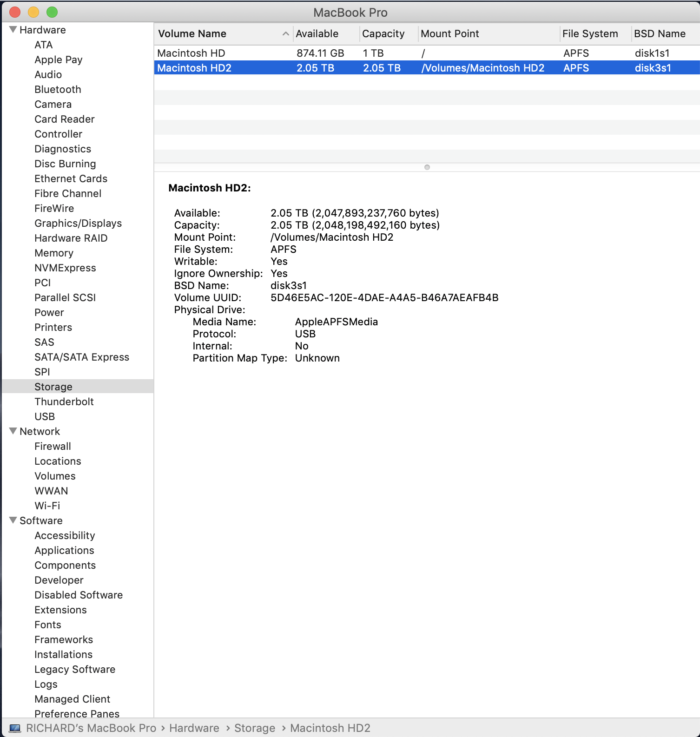Select Fonts under Software
700x737 pixels.
[x=48, y=625]
